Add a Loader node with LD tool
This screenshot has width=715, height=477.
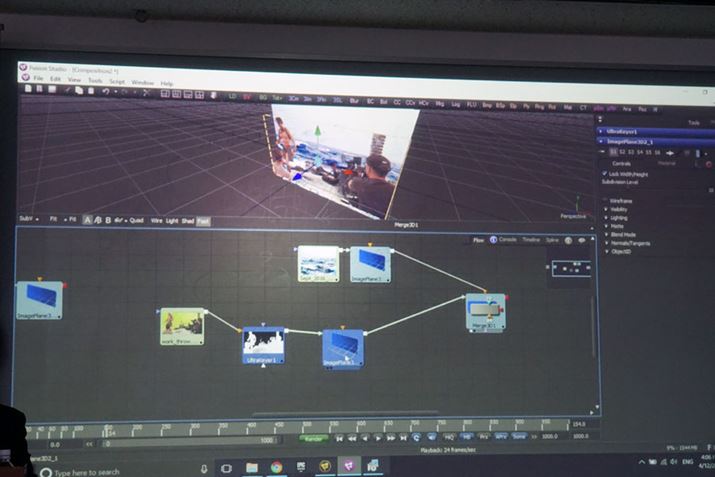point(231,95)
